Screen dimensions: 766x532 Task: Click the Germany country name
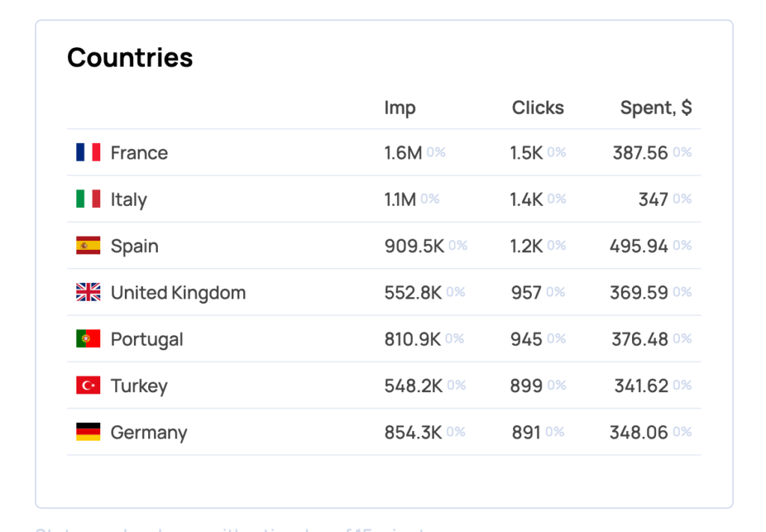(149, 432)
